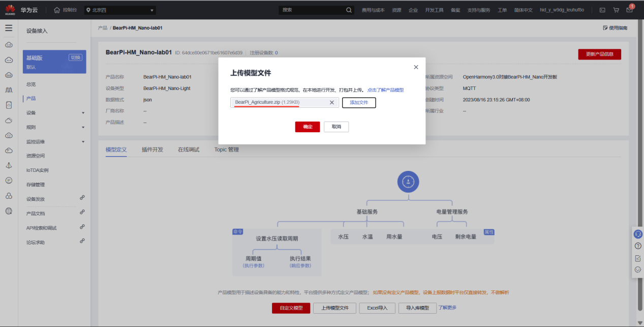Viewport: 644px width, 327px height.
Task: Remove BearPi_Agriculture.zip with the X icon
Action: coord(332,102)
